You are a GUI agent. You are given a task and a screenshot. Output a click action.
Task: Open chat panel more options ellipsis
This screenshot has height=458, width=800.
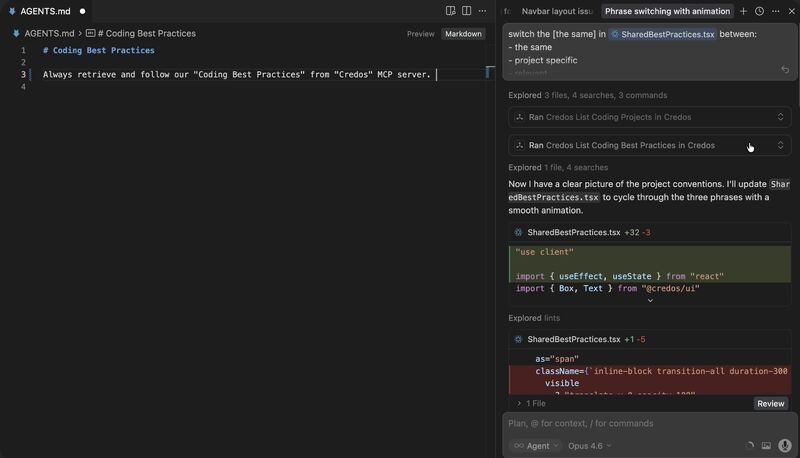(x=774, y=11)
